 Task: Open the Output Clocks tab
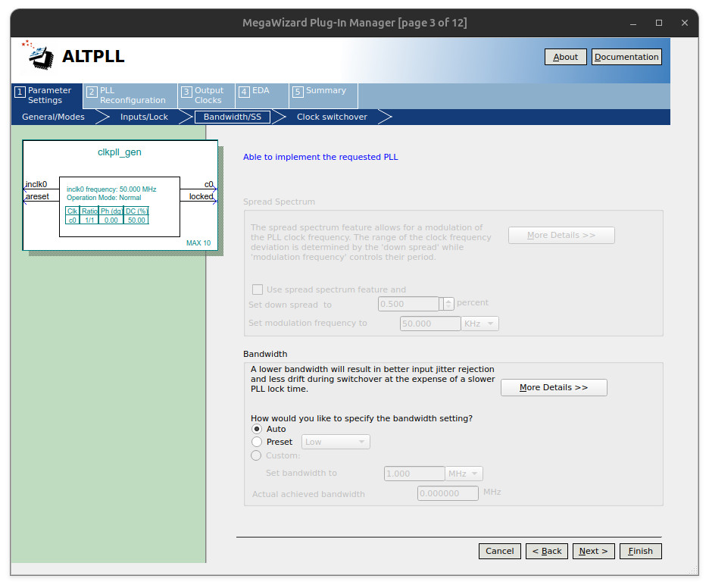coord(206,95)
